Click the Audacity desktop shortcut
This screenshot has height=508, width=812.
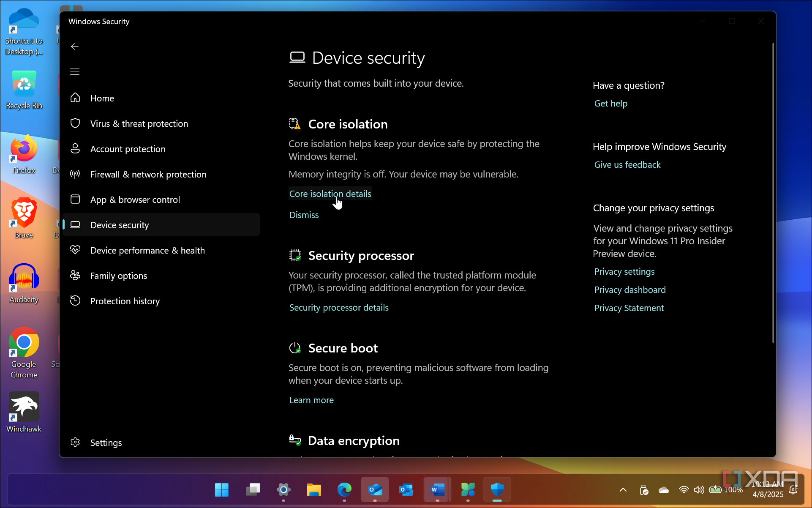(x=24, y=284)
